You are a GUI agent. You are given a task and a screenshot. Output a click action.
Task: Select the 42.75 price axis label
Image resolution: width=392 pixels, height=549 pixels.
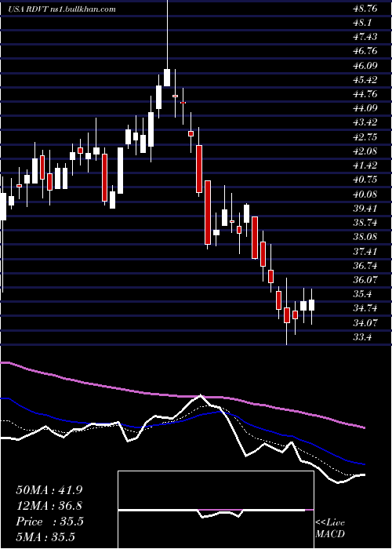pos(365,136)
